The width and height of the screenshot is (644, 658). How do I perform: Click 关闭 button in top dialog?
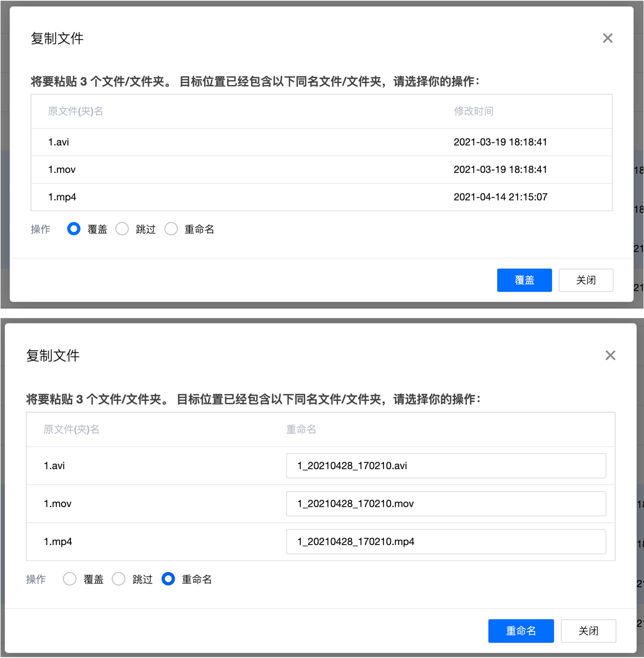coord(586,280)
